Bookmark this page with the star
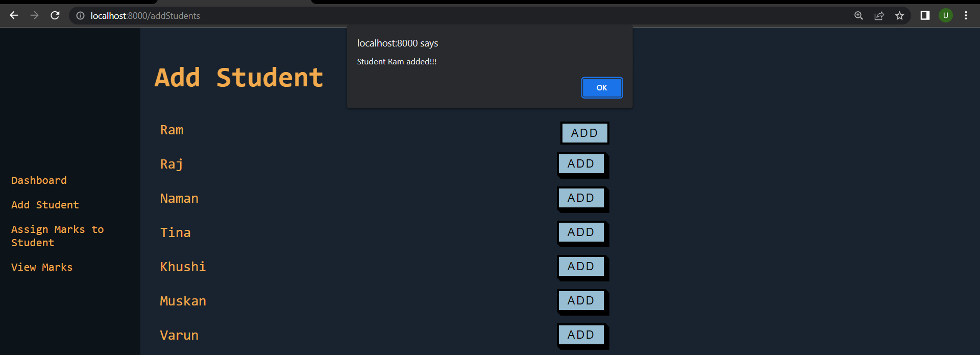This screenshot has height=355, width=980. tap(899, 16)
